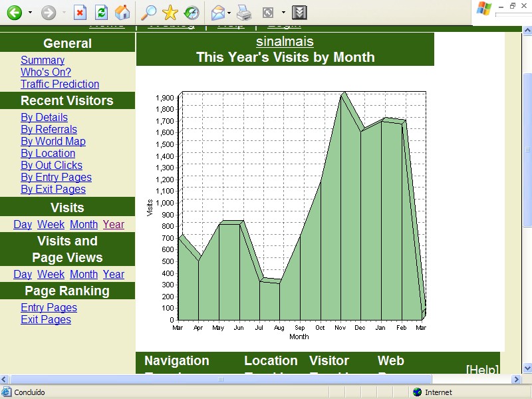532x399 pixels.
Task: Open History with the clock icon
Action: pyautogui.click(x=192, y=13)
